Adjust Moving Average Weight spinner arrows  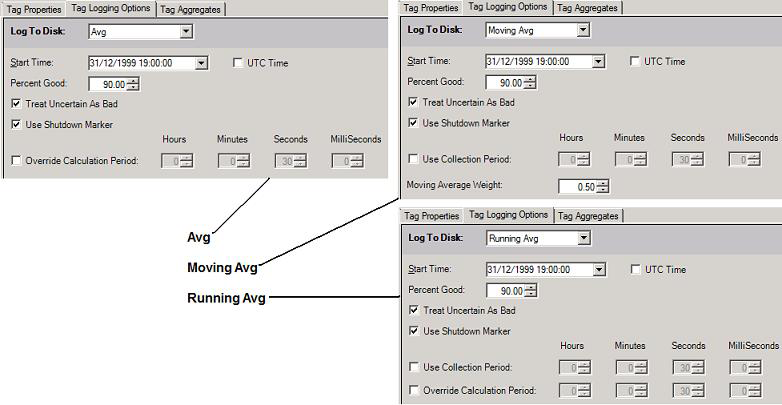click(603, 186)
